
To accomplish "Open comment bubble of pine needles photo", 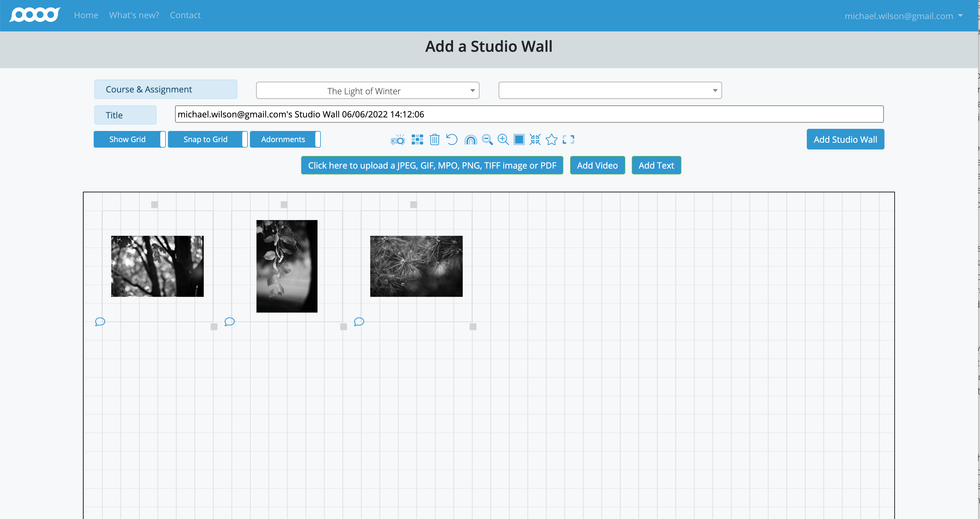I will tap(359, 322).
